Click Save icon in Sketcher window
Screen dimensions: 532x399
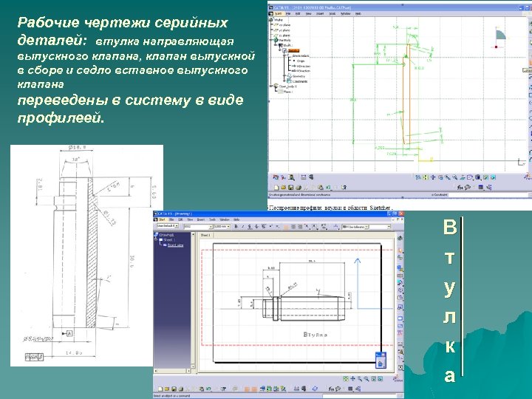coord(290,187)
